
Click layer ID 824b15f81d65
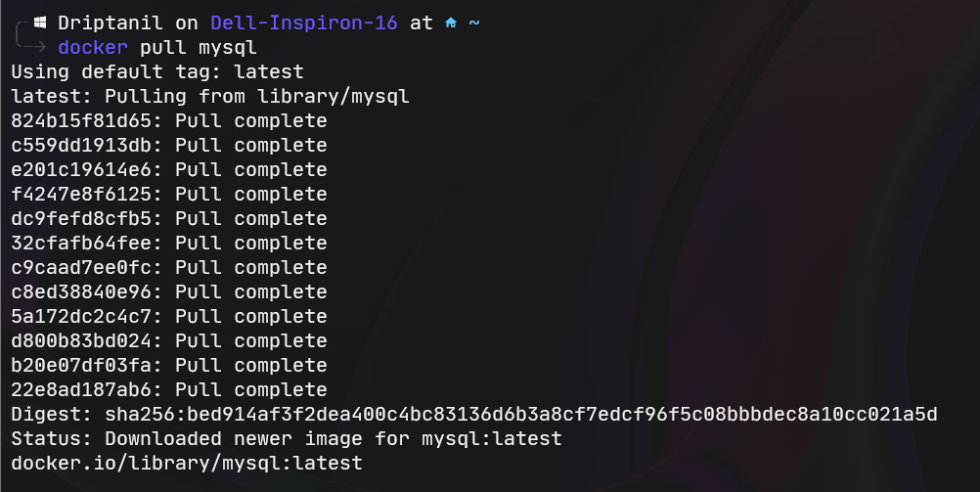click(87, 120)
